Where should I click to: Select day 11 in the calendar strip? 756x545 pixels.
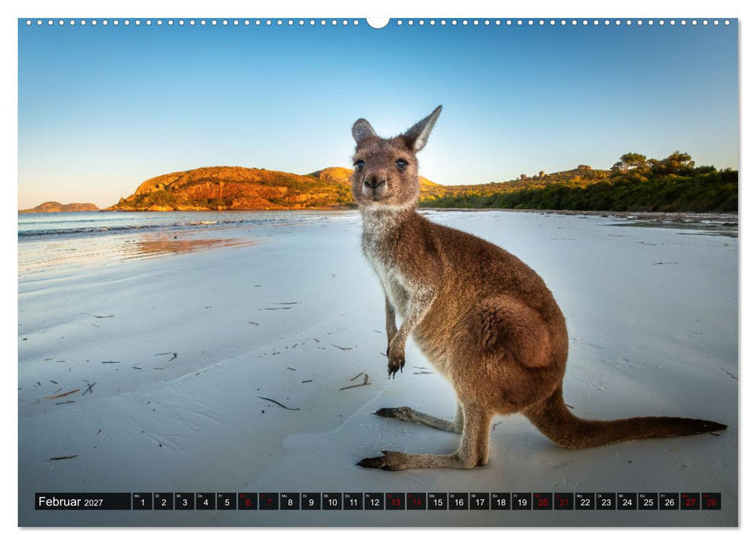click(353, 501)
